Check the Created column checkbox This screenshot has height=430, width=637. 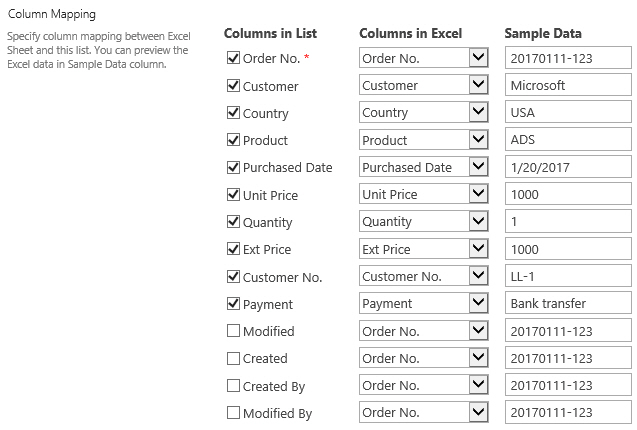click(234, 358)
